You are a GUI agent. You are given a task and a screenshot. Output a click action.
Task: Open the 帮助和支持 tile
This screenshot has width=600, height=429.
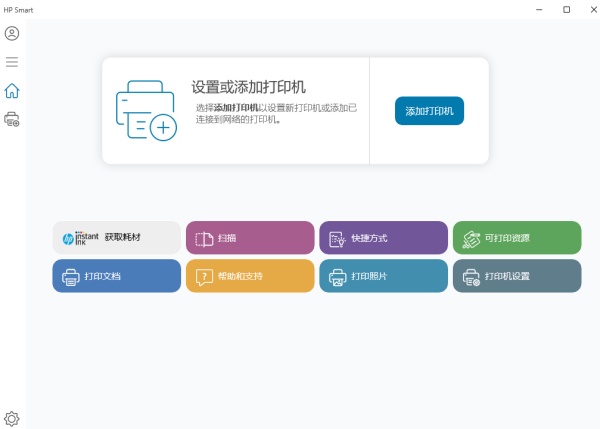(250, 276)
